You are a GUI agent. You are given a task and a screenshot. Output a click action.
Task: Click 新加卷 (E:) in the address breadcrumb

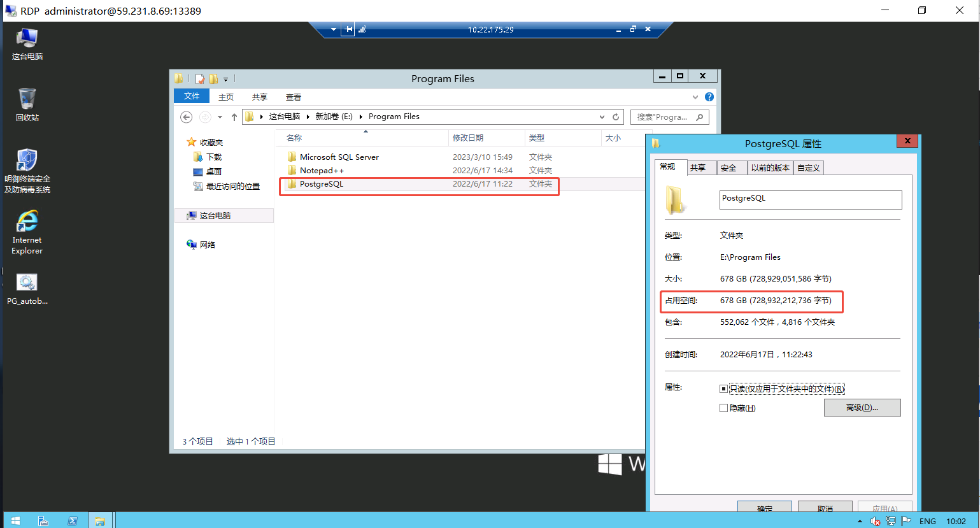click(x=334, y=117)
